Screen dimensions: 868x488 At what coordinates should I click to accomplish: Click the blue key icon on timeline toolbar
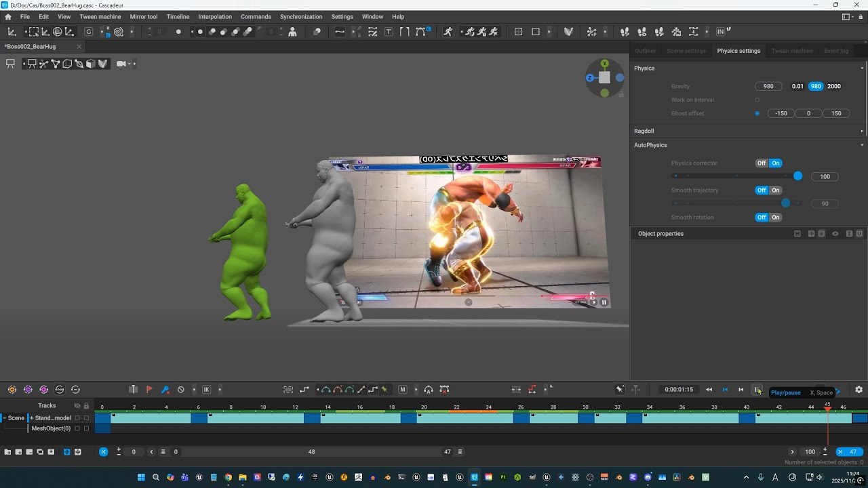[165, 390]
